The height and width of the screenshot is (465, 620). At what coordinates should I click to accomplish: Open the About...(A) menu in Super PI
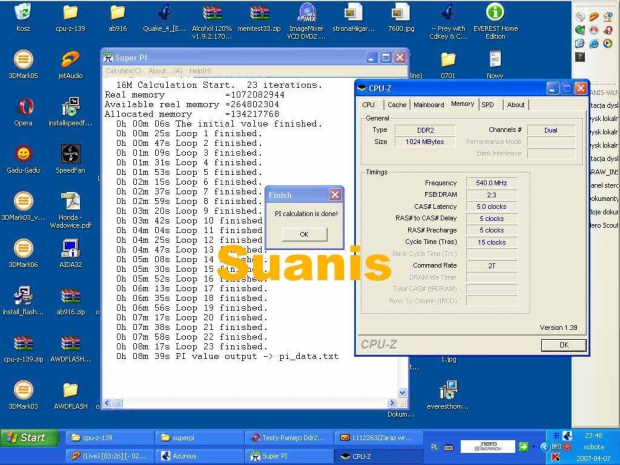pyautogui.click(x=165, y=71)
